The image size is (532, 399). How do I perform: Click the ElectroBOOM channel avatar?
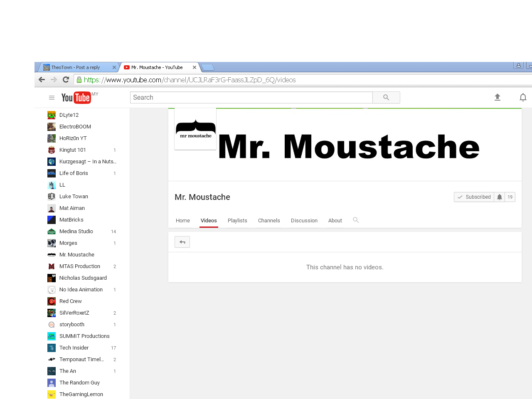tap(52, 127)
